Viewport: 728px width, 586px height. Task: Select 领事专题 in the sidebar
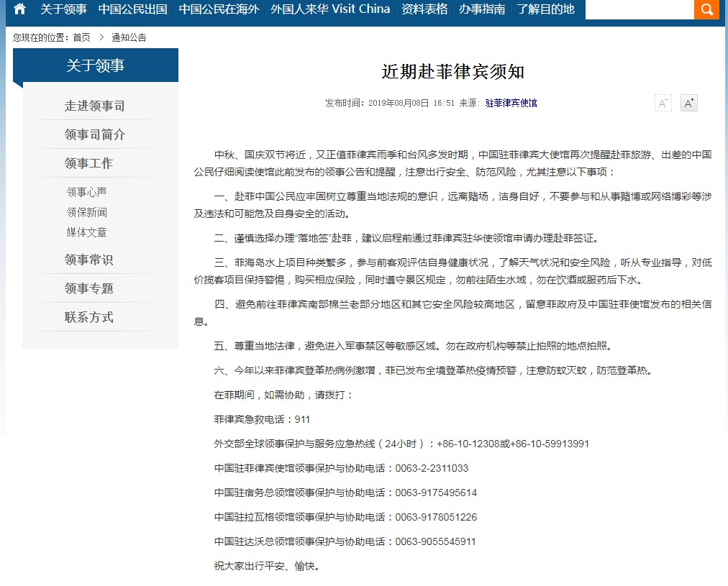click(x=88, y=288)
